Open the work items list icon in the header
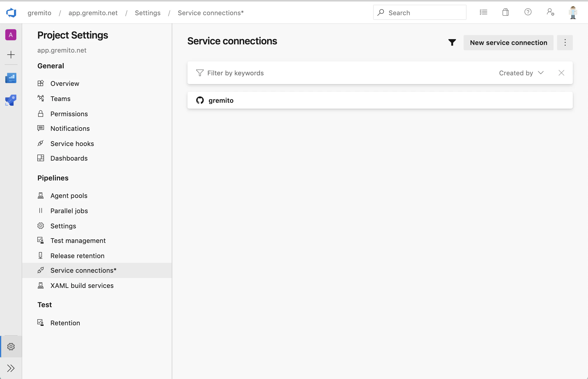This screenshot has width=588, height=379. click(483, 12)
